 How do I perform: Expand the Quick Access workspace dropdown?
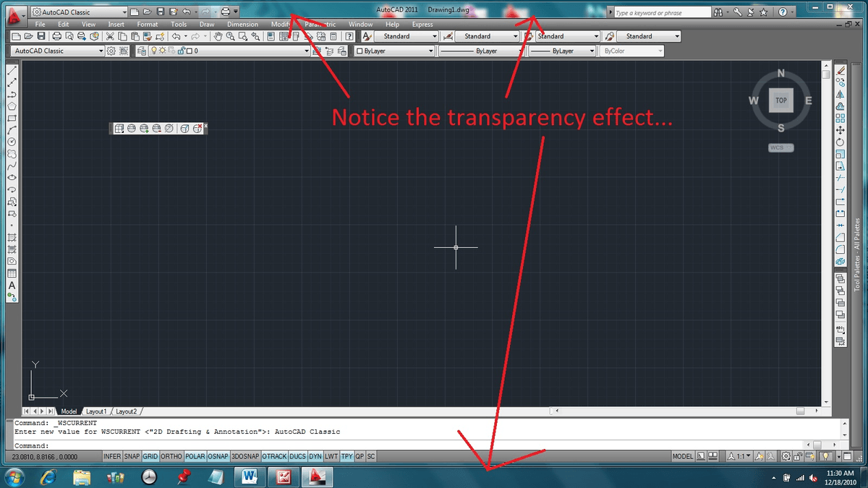click(124, 12)
